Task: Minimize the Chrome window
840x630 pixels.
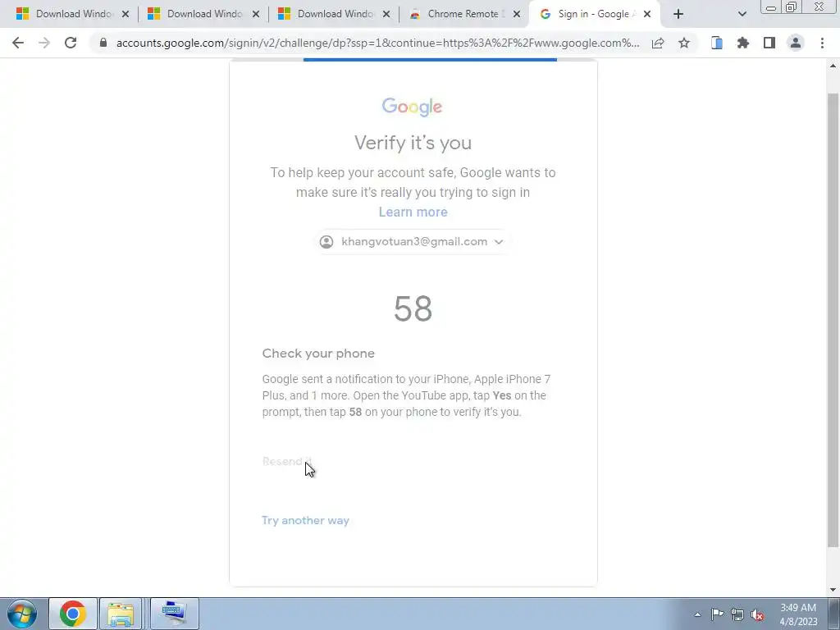Action: 771,7
